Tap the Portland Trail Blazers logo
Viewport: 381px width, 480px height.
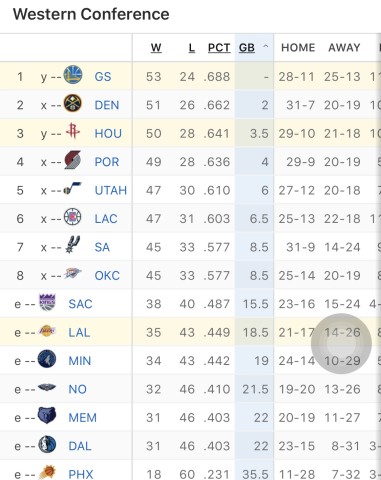(73, 160)
